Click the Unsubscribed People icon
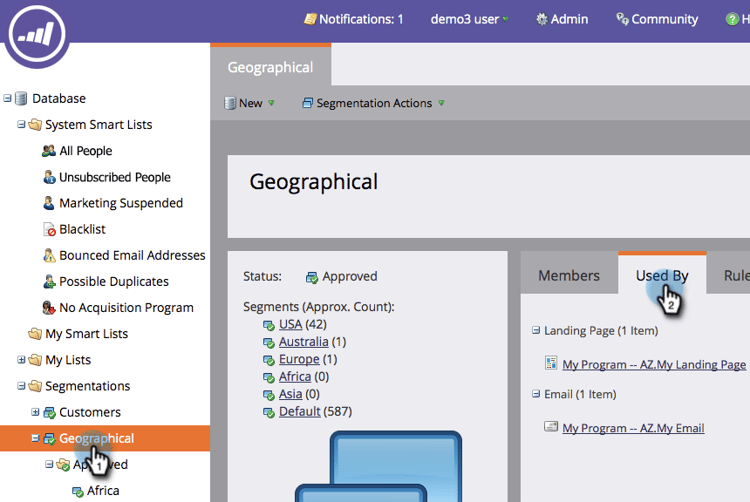This screenshot has width=750, height=502. point(49,177)
